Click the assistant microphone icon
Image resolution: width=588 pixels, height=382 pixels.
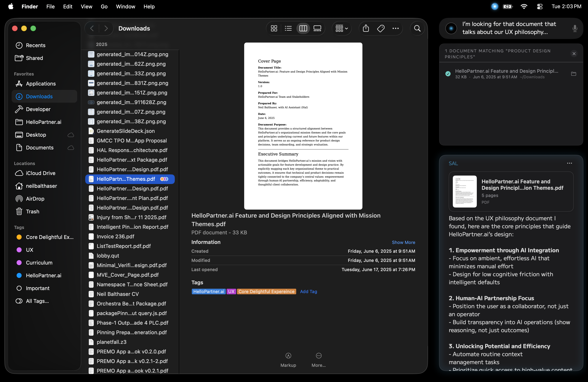(x=575, y=28)
